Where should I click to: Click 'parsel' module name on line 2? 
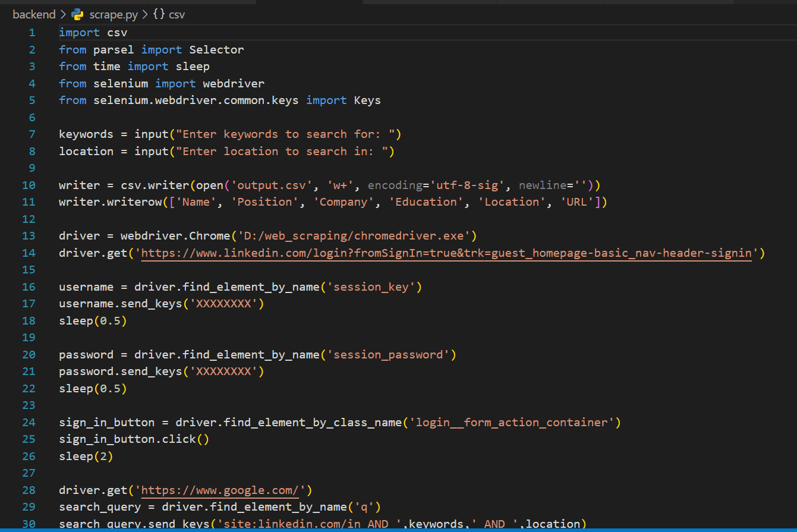[x=114, y=49]
